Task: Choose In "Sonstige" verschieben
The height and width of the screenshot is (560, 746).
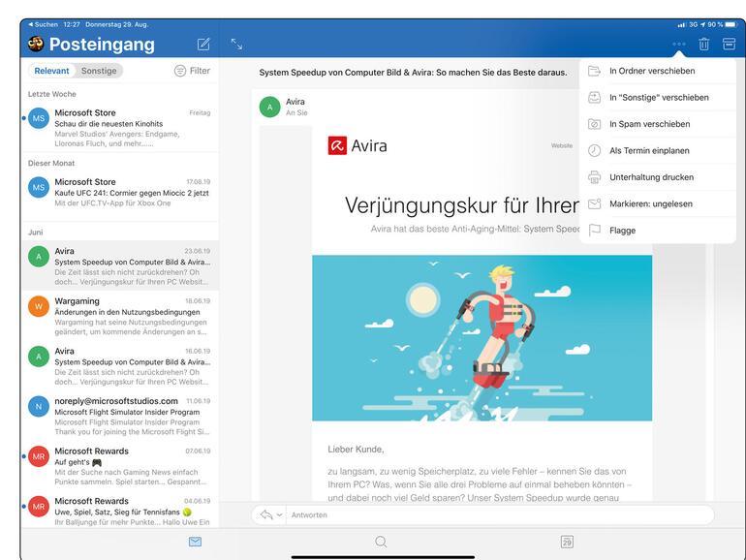Action: coord(658,98)
